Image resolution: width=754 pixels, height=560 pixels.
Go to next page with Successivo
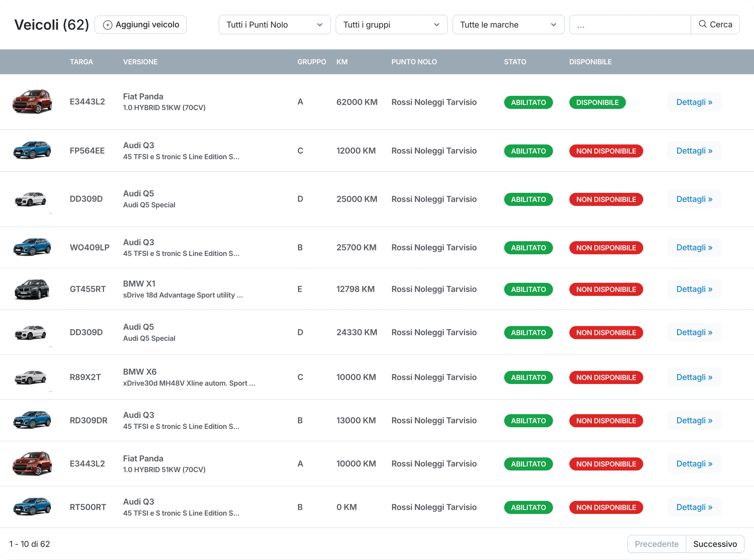point(715,544)
